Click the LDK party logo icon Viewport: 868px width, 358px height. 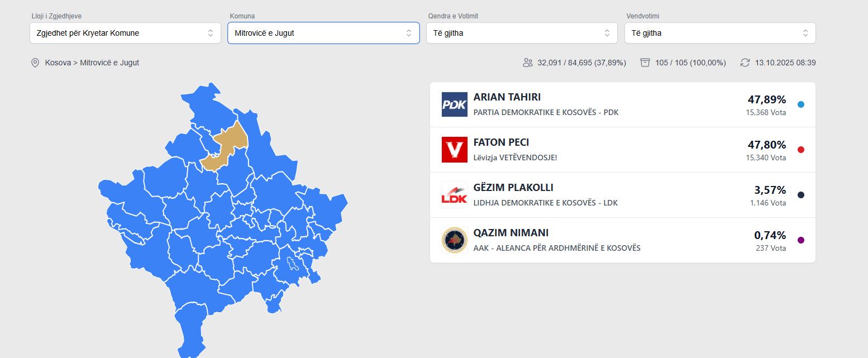pos(454,195)
